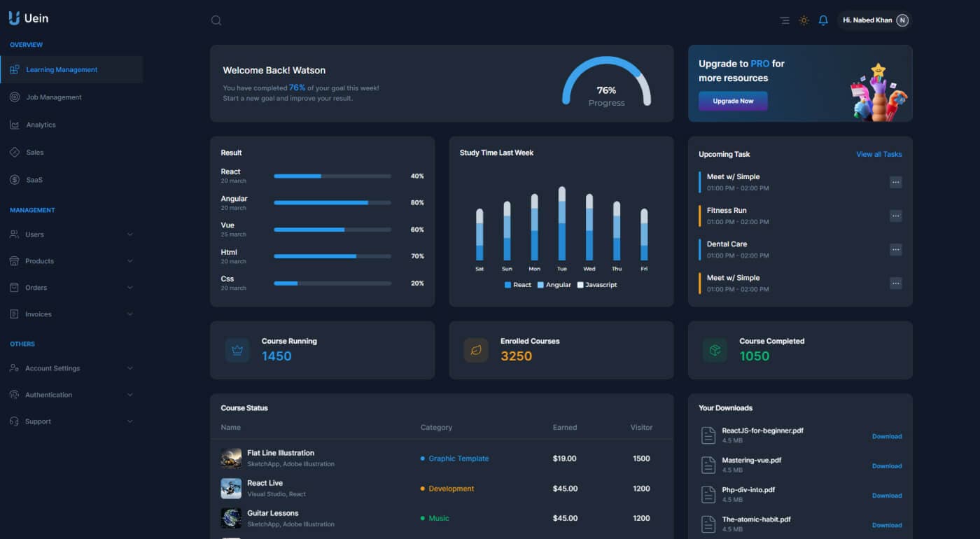Viewport: 980px width, 539px height.
Task: Expand the Authentication chevron
Action: [x=130, y=395]
